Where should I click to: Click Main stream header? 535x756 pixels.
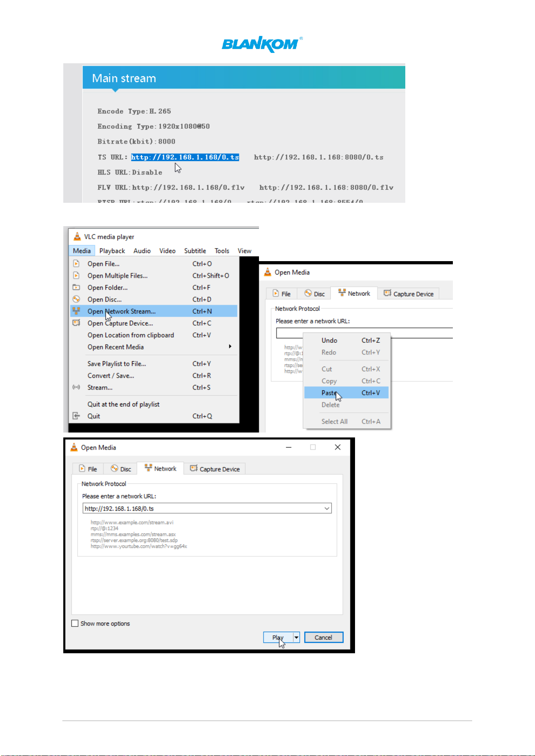click(244, 78)
